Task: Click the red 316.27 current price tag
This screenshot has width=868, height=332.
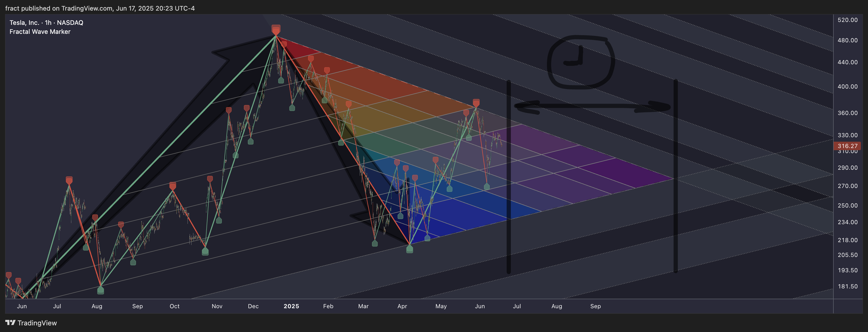Action: (847, 146)
